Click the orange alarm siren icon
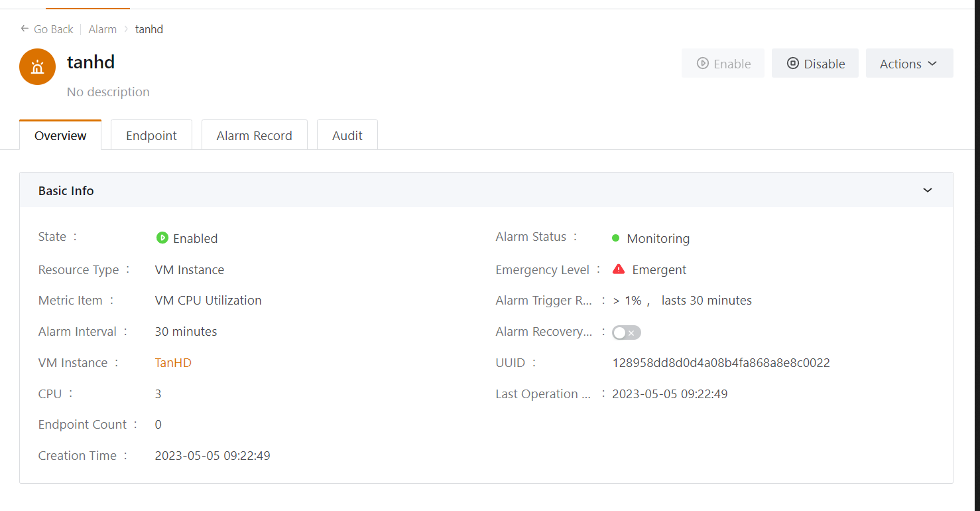This screenshot has width=980, height=511. [x=37, y=67]
